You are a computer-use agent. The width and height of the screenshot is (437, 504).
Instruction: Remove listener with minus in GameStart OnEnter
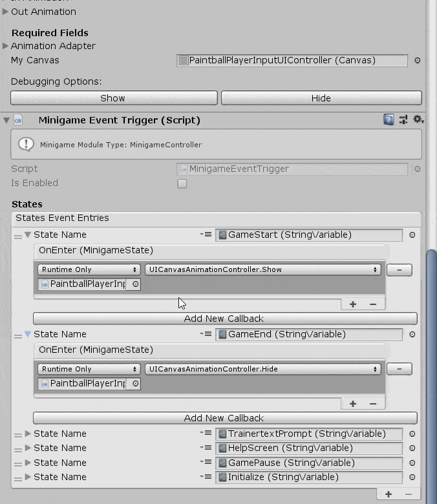pos(373,304)
